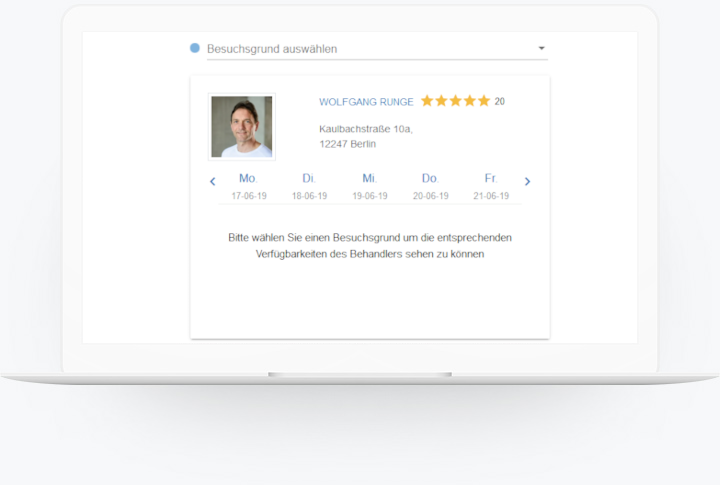This screenshot has width=720, height=485.
Task: Click the third rating star
Action: pos(455,101)
